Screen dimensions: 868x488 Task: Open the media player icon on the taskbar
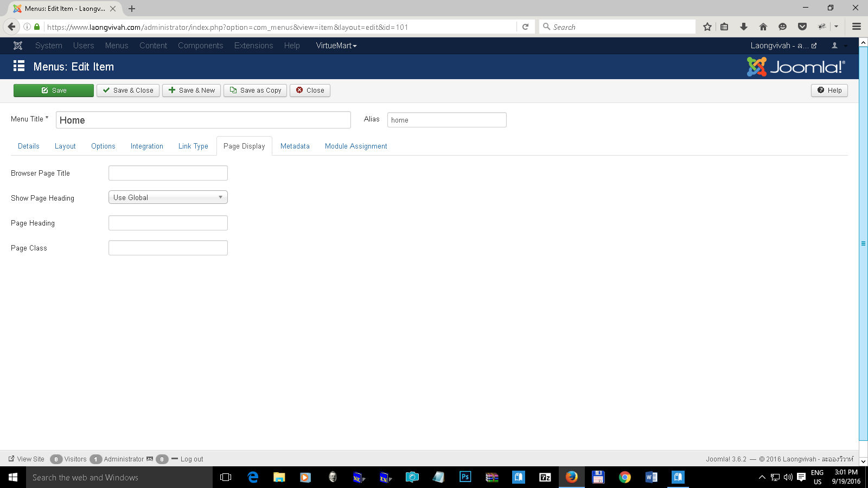coord(305,477)
